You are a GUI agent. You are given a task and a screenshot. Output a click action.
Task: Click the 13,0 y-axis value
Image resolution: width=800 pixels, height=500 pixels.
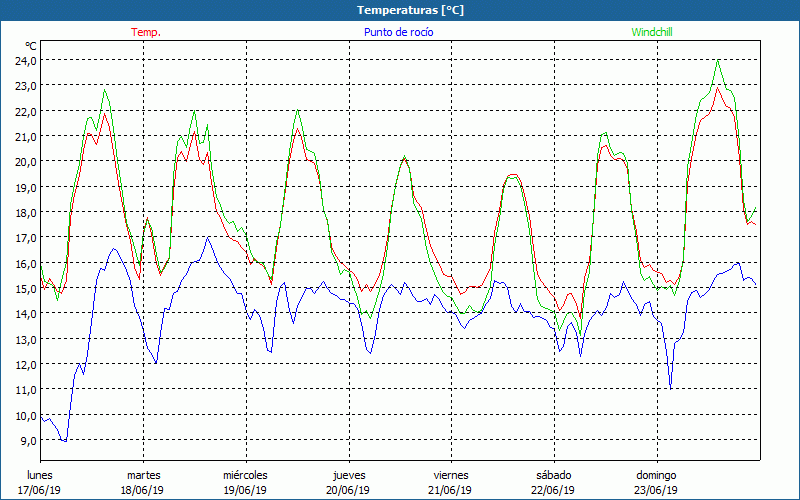[26, 339]
